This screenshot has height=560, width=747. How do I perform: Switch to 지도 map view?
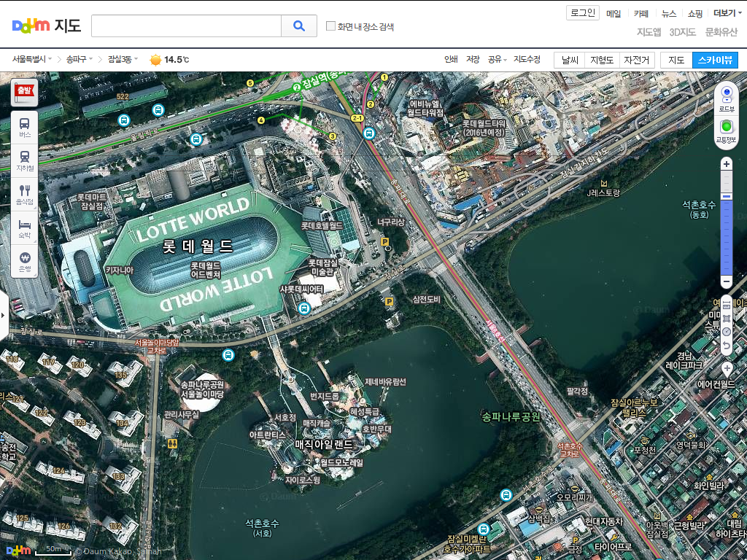(x=676, y=60)
